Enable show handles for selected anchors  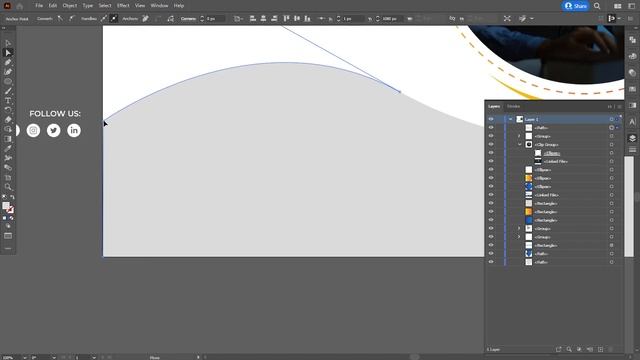coord(104,18)
